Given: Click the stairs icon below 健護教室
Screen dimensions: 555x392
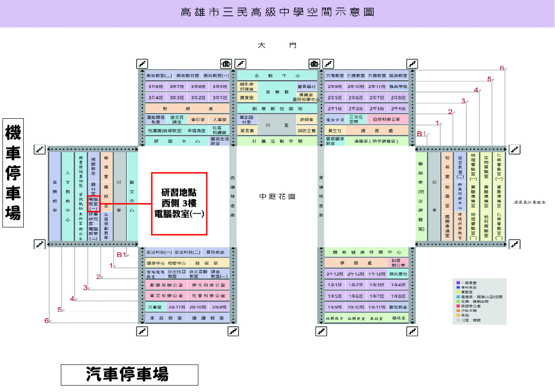Looking at the screenshot, I should [233, 331].
